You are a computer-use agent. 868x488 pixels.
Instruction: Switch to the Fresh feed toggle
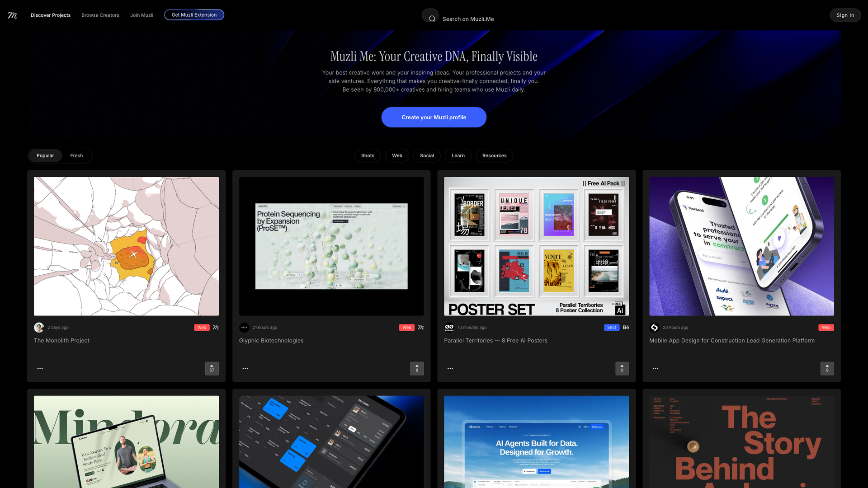(x=76, y=155)
